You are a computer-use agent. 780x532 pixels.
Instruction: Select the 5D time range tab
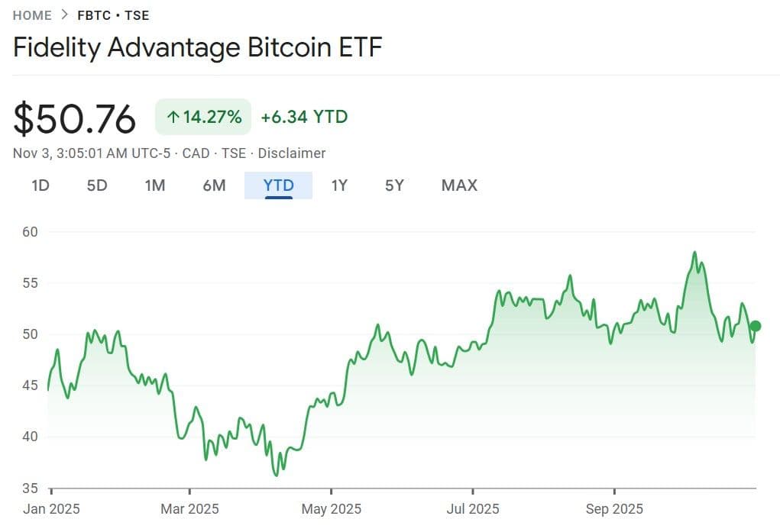point(97,185)
